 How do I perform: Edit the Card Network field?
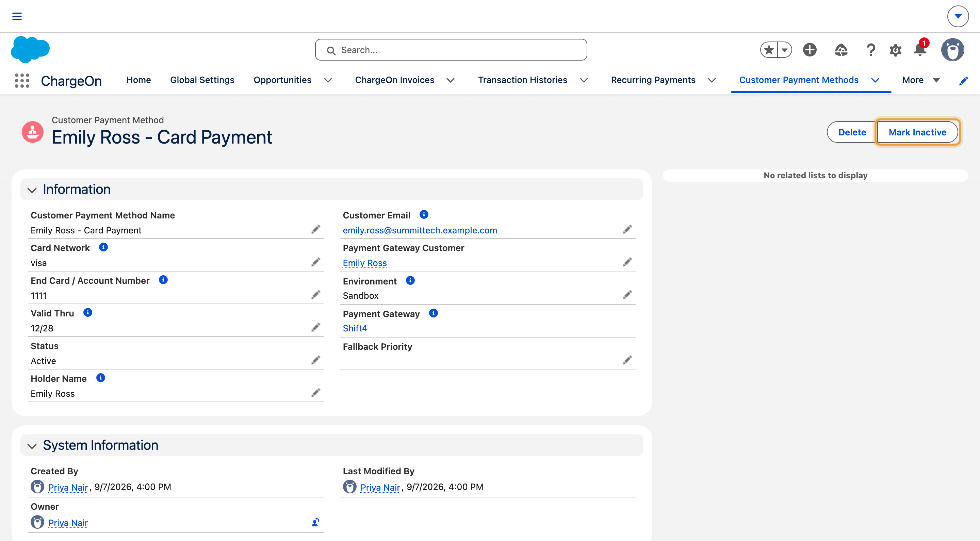click(315, 262)
